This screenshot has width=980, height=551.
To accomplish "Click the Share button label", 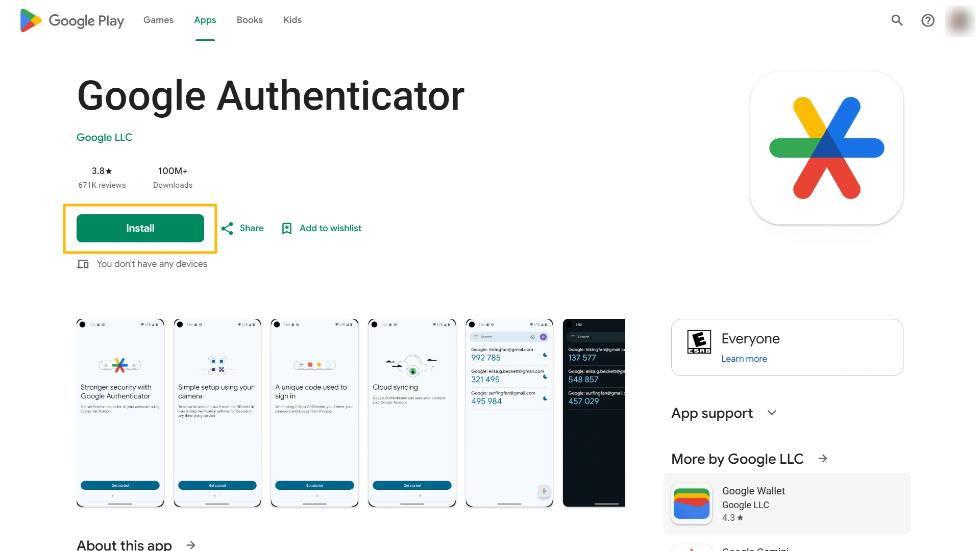I will pyautogui.click(x=252, y=228).
